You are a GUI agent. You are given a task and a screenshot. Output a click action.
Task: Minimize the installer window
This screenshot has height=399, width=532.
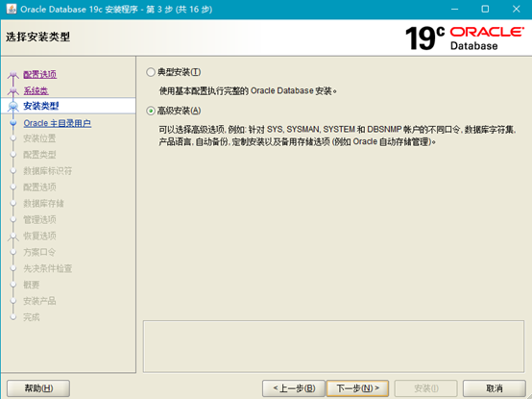click(454, 10)
